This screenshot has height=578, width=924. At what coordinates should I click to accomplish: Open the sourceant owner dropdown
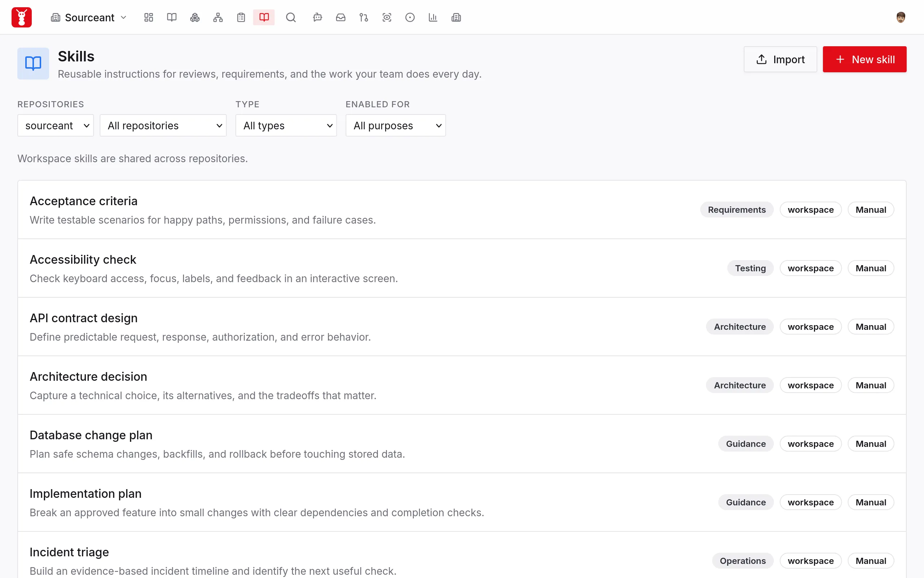tap(56, 125)
